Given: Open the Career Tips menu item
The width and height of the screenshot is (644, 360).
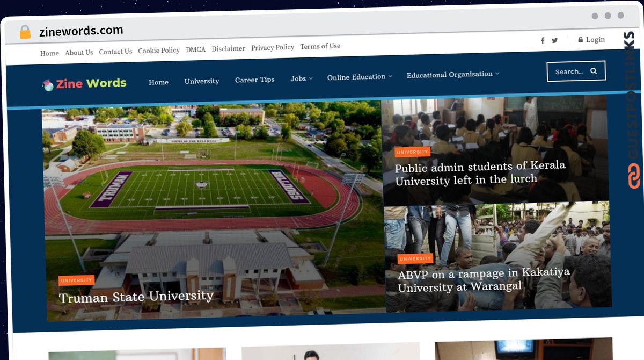Looking at the screenshot, I should coord(254,80).
